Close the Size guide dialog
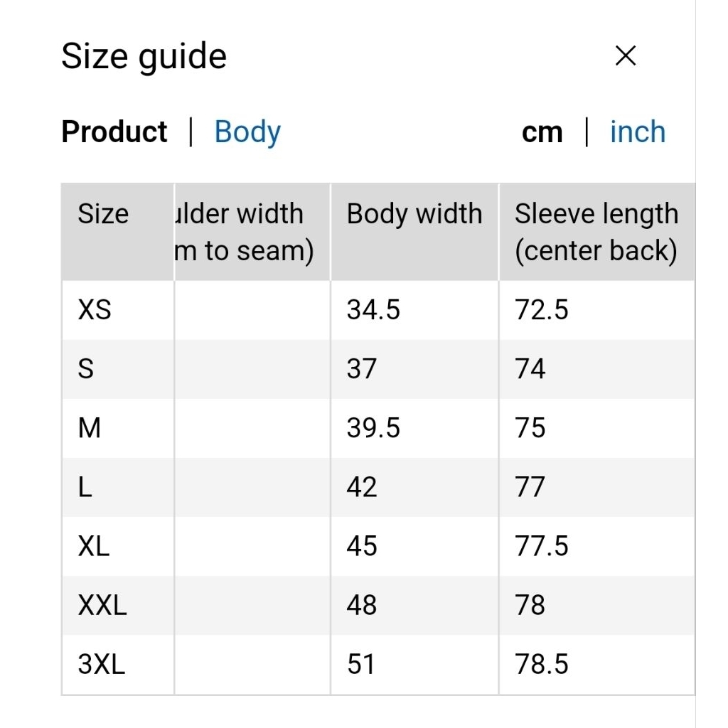The height and width of the screenshot is (728, 728). pos(626,56)
